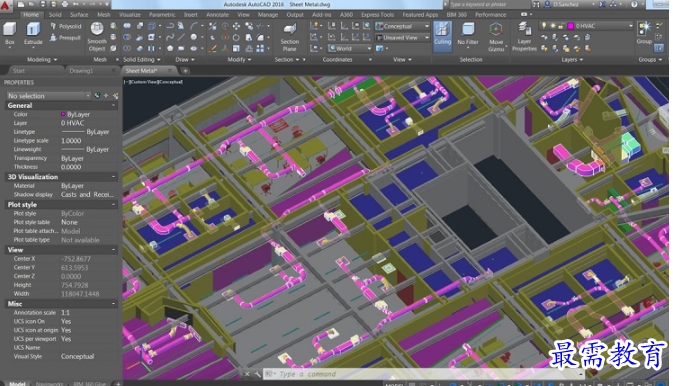Open the Conceptual visual style dropdown
Image resolution: width=673 pixels, height=386 pixels.
[x=402, y=26]
